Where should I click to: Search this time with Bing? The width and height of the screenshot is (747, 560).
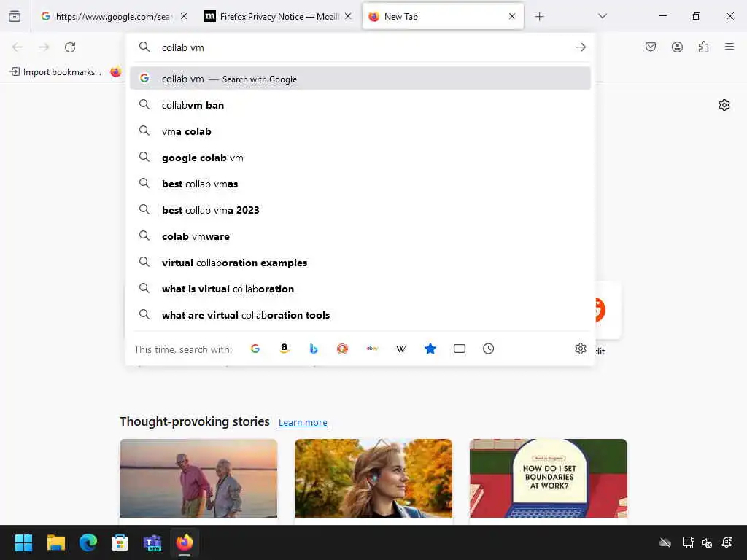tap(314, 349)
